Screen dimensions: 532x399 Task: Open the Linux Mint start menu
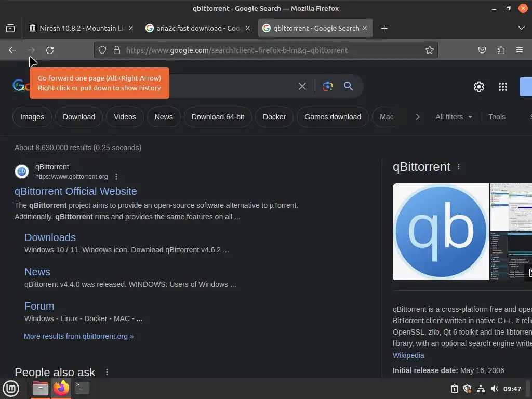point(11,389)
